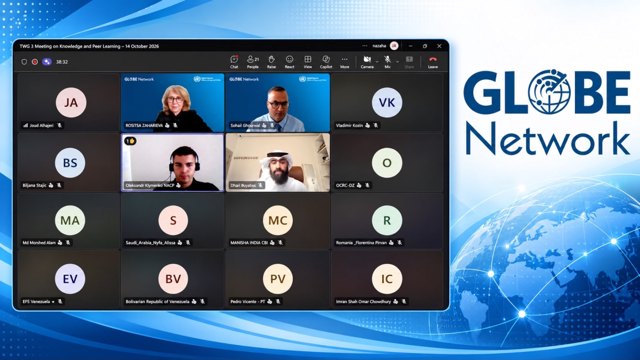Select the MA participant avatar
This screenshot has height=360, width=640.
(70, 220)
